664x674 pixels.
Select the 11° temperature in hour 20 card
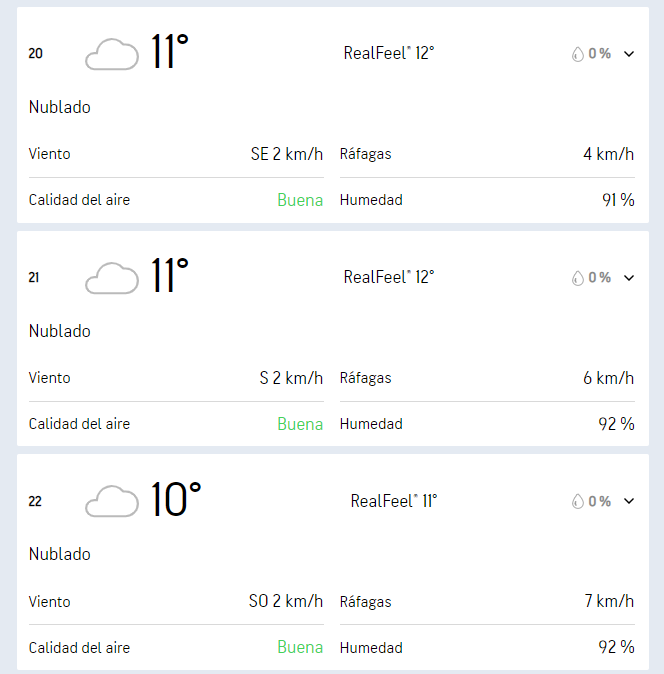(x=170, y=52)
